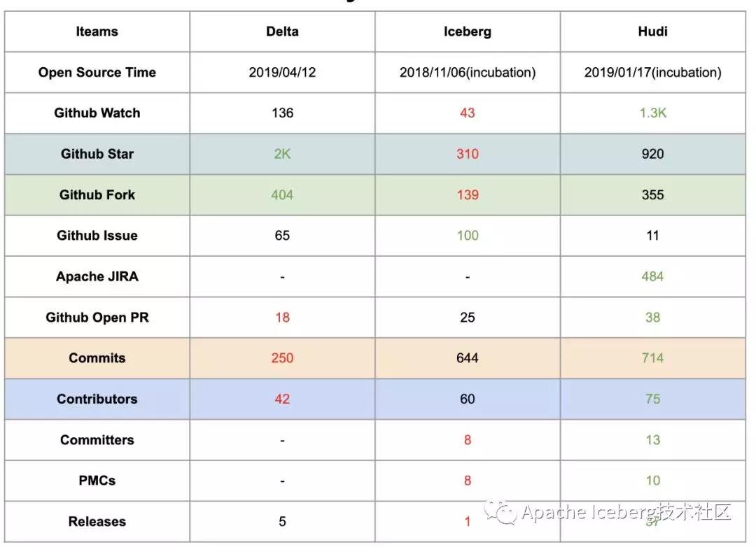The height and width of the screenshot is (547, 756).
Task: Click the Open Source Time row label
Action: [97, 72]
